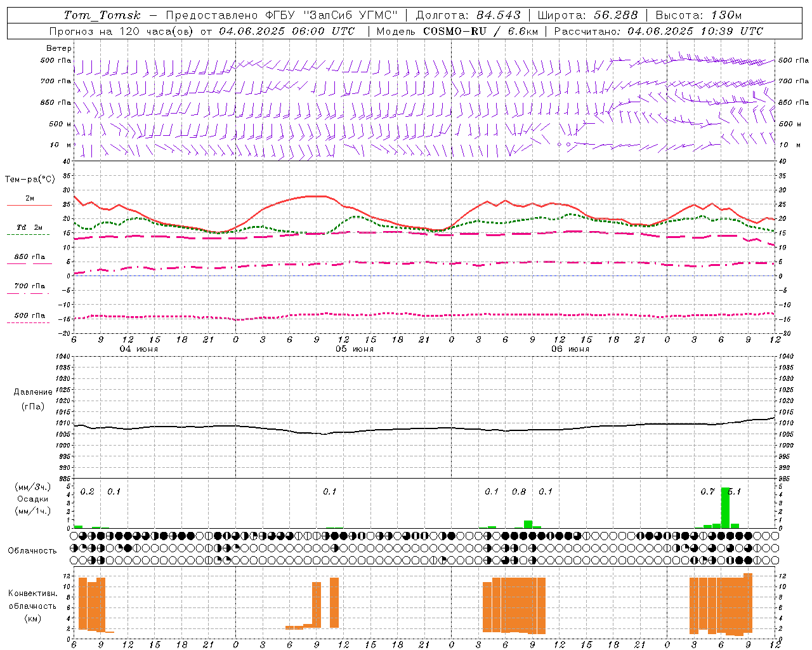Click the "(км)" unit under convective cloudiness
Viewport: 812px width, 650px height.
pyautogui.click(x=32, y=618)
